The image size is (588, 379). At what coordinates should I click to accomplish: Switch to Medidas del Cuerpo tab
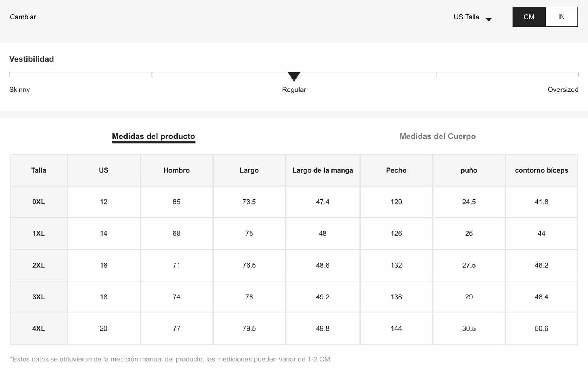click(437, 136)
